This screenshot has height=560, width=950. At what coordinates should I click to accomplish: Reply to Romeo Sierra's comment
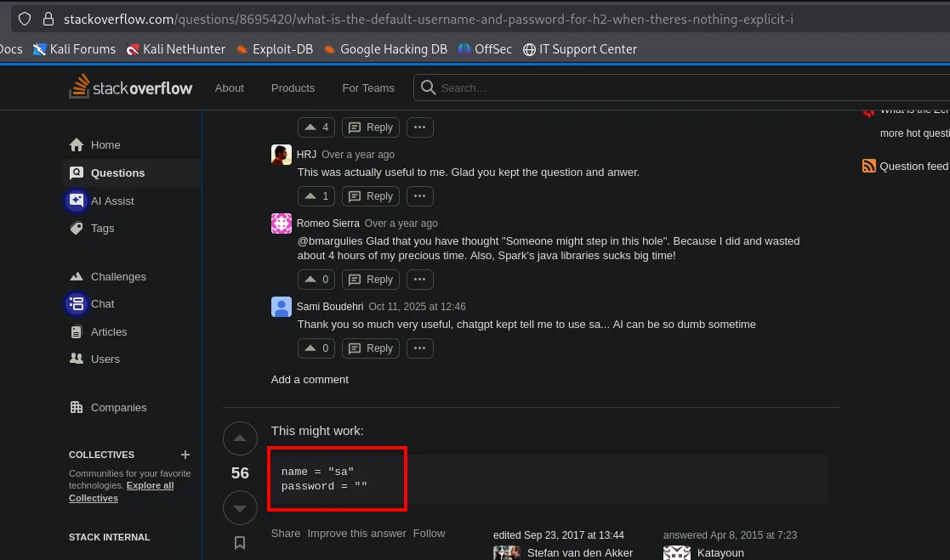(x=371, y=280)
